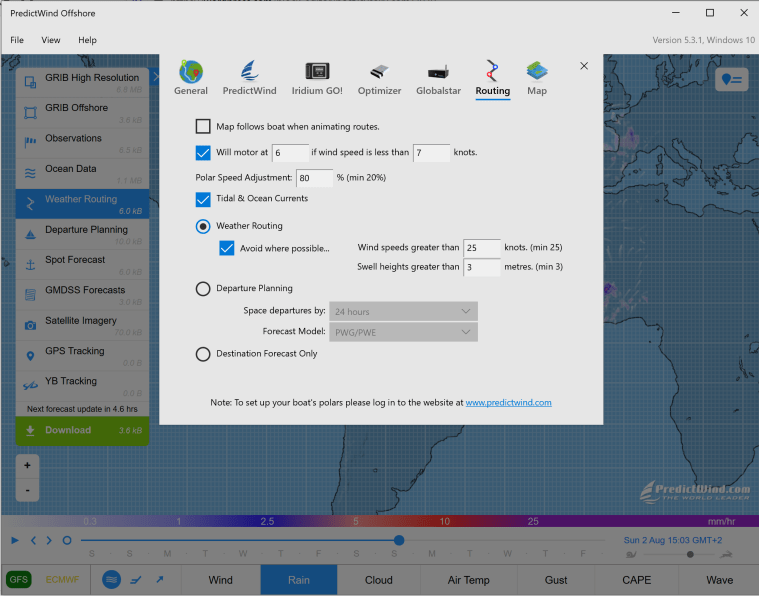The width and height of the screenshot is (759, 596).
Task: Open the www.predictwind.com link
Action: coord(508,403)
